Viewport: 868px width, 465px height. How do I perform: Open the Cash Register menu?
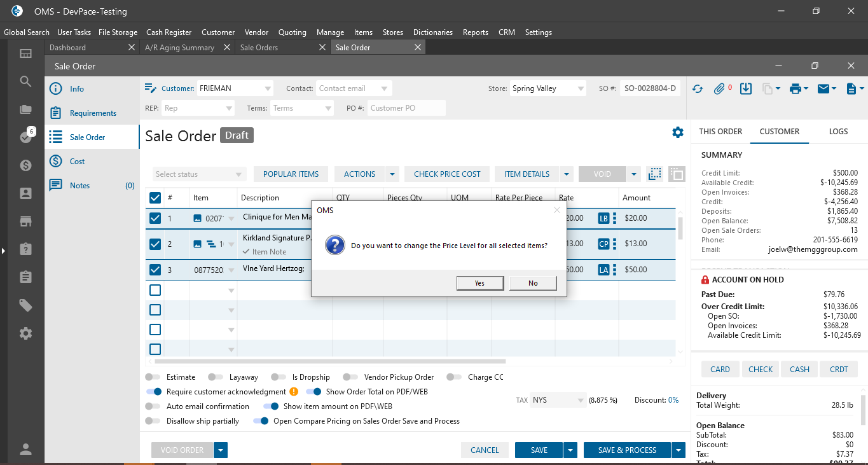169,32
